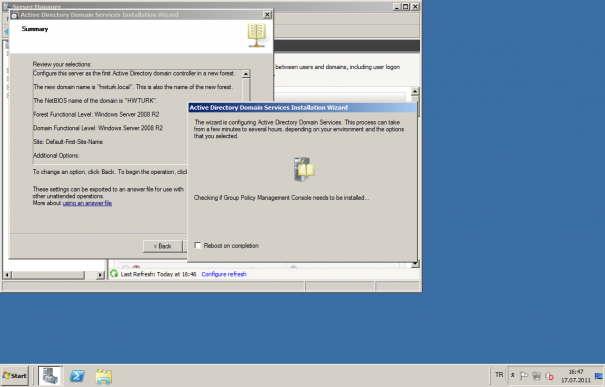
Task: Show hidden tray icons arrow
Action: tap(513, 375)
